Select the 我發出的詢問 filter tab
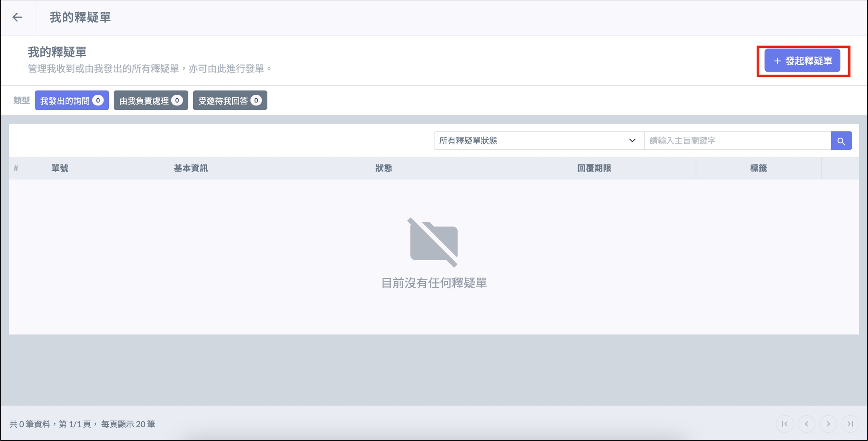Viewport: 868px width, 441px height. [72, 101]
